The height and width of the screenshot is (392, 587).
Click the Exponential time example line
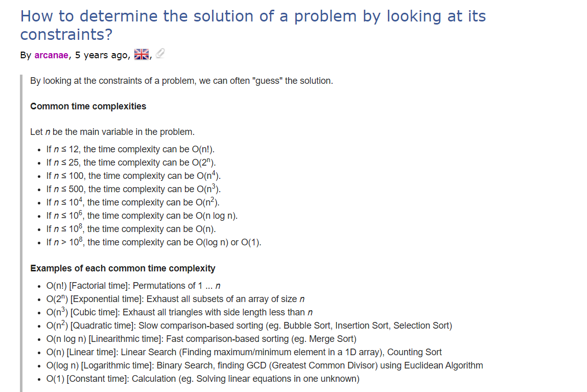(175, 299)
